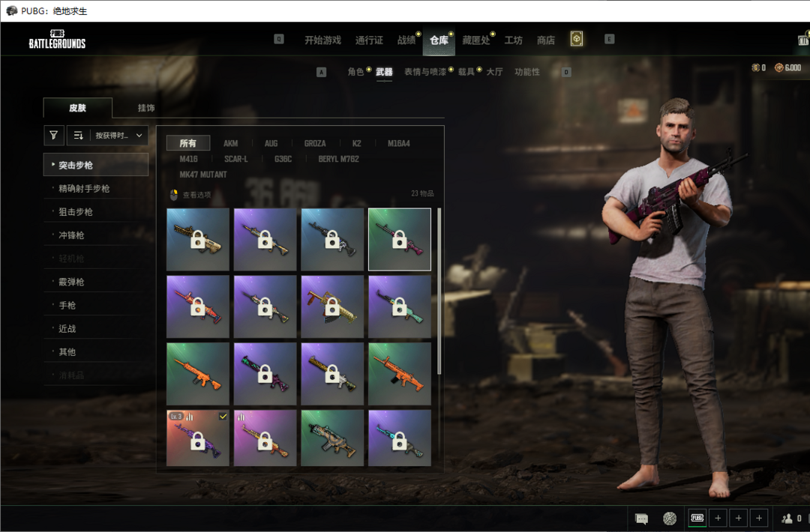Open the 战绩 menu
The image size is (810, 532).
click(x=406, y=40)
